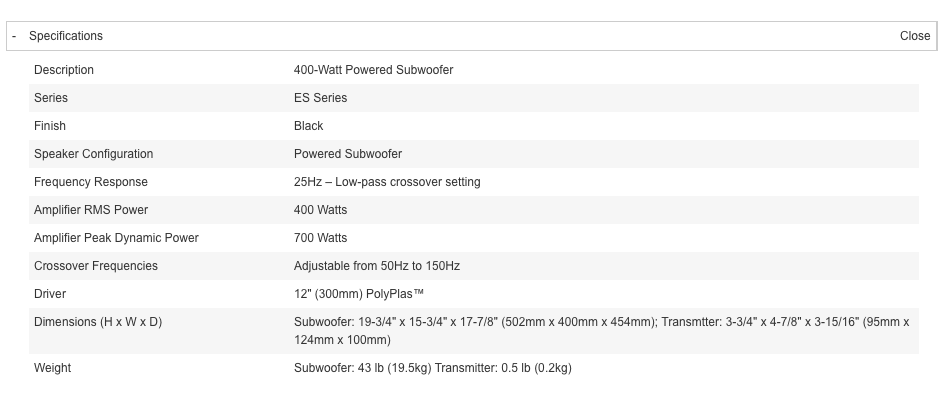Click the Specifications panel header title

coord(66,36)
